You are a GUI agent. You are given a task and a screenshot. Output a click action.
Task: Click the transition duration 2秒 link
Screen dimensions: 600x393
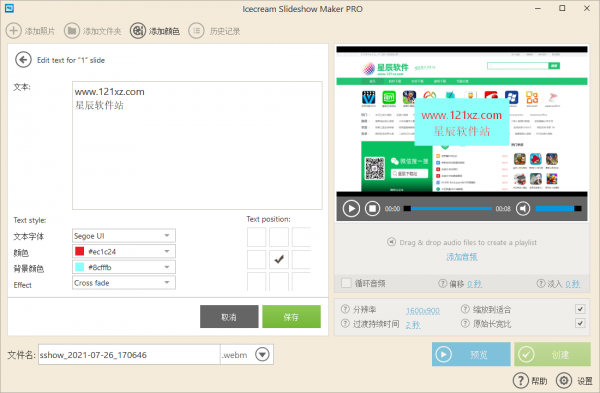[413, 325]
